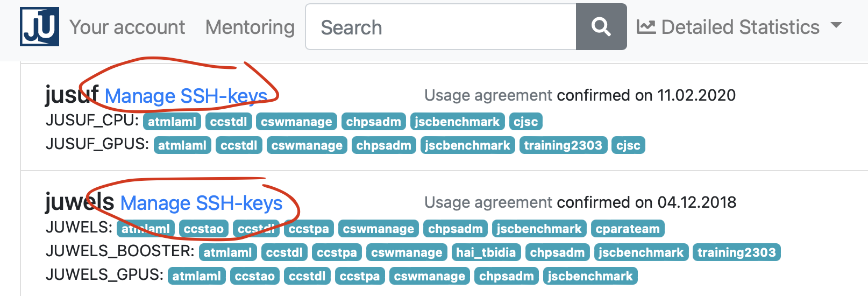This screenshot has height=296, width=868.
Task: Open Manage SSH-keys for juwels
Action: (201, 203)
